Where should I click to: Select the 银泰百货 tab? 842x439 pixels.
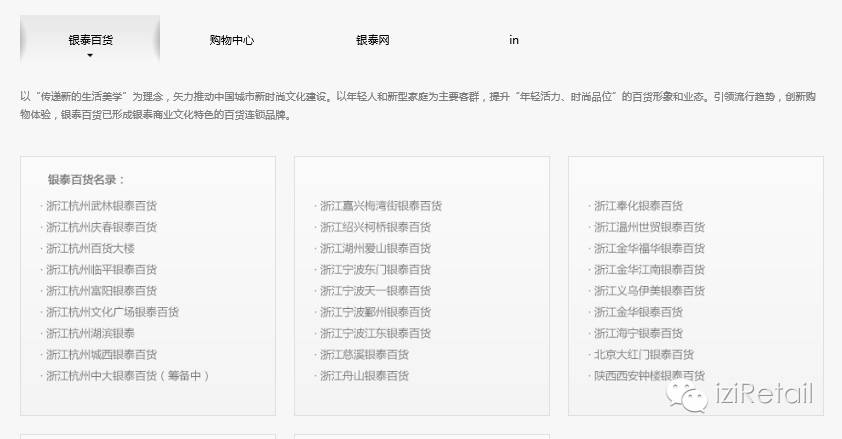(x=90, y=40)
